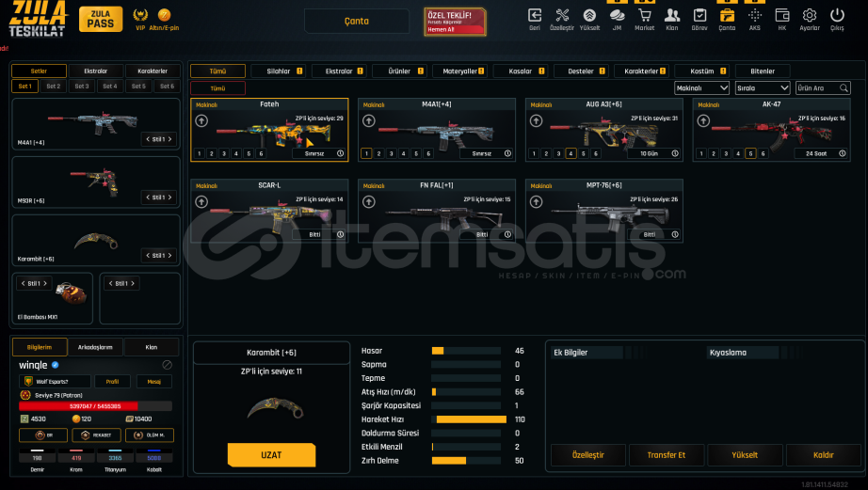Viewport: 868px width, 490px height.
Task: Click the Transfer Et button
Action: click(x=667, y=455)
